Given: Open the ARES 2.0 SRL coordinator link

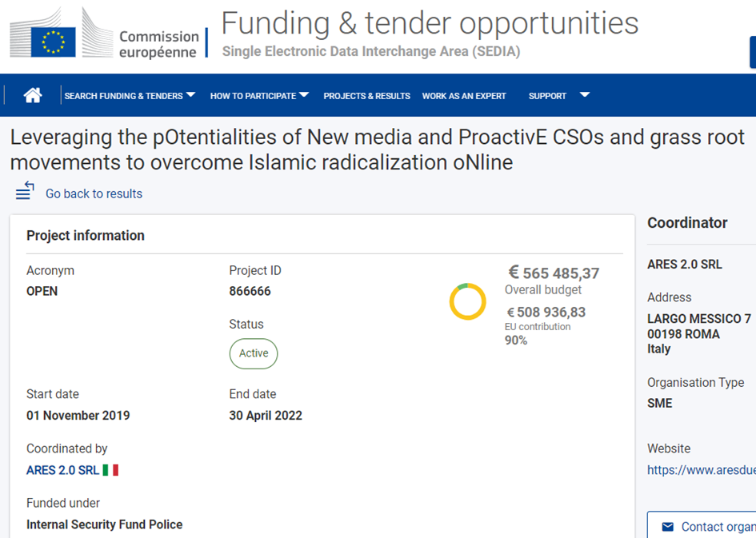Looking at the screenshot, I should (x=62, y=470).
